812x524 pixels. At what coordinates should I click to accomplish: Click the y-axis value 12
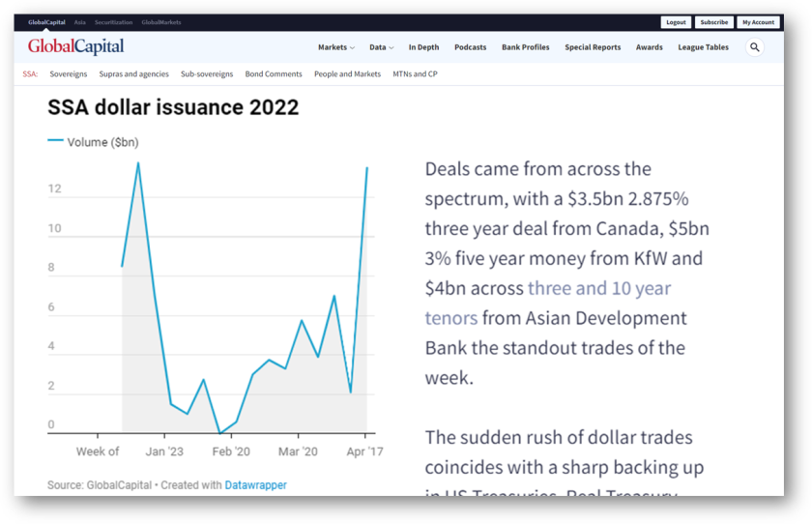pos(54,189)
